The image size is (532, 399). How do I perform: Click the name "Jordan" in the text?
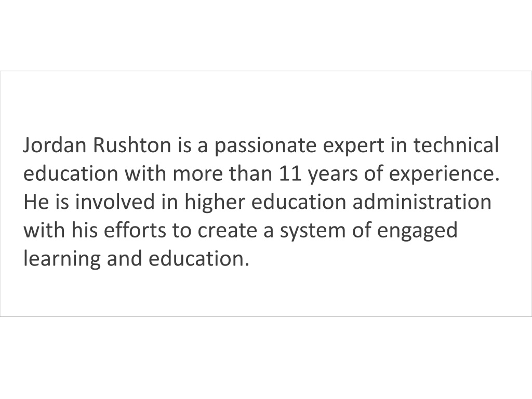(x=55, y=145)
